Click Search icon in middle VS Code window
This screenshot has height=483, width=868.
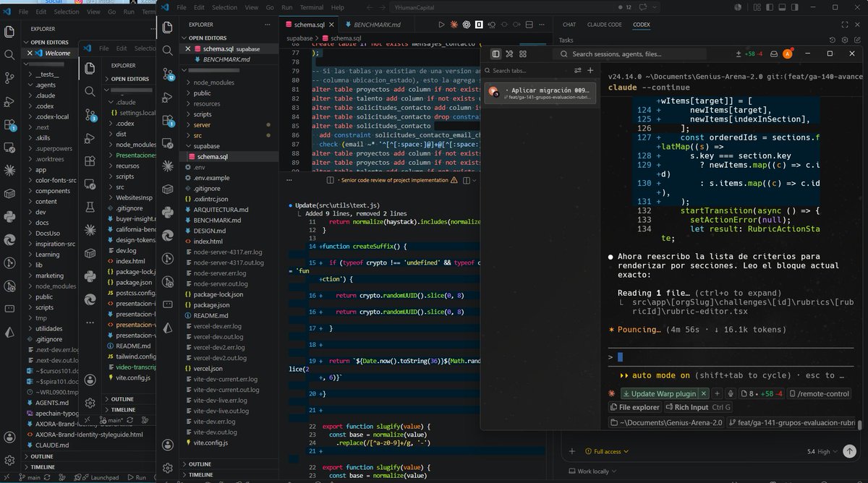[90, 91]
